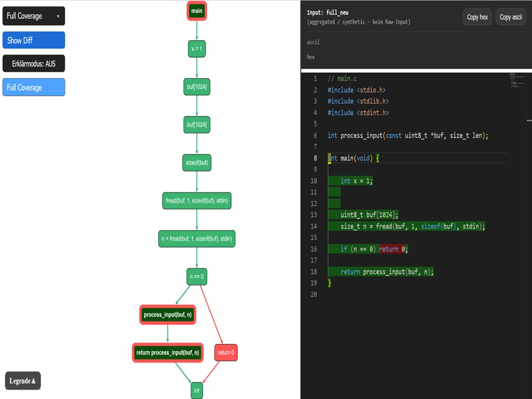Click the '#include <stdlib.h>' code line

(359, 101)
